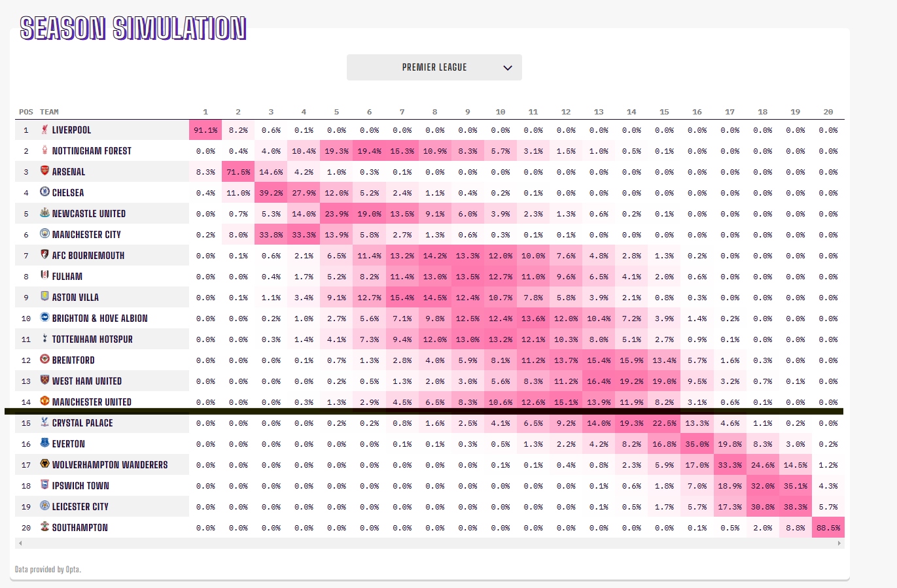Click the POS column header

pos(26,112)
